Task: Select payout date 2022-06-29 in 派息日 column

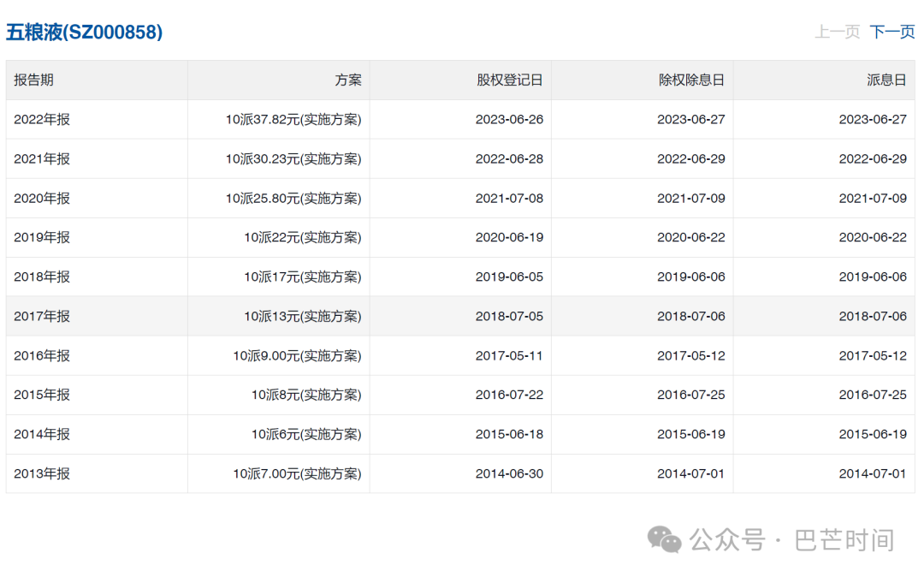Action: pyautogui.click(x=873, y=159)
